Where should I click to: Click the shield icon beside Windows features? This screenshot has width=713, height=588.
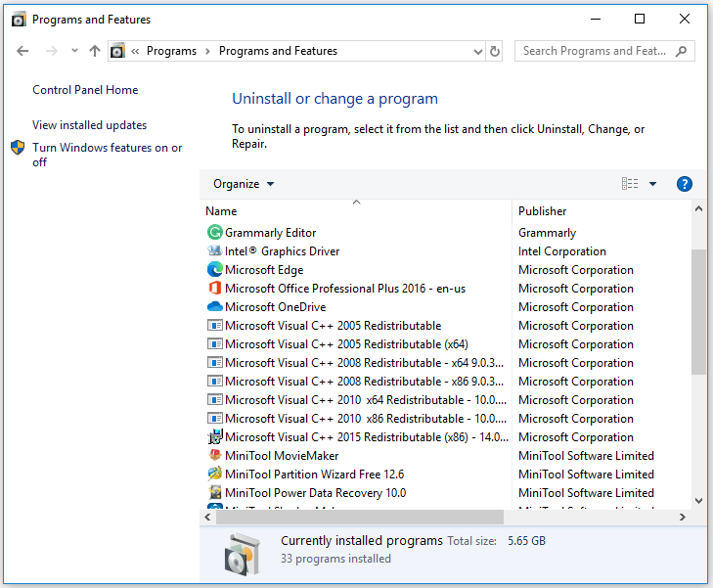pos(18,148)
